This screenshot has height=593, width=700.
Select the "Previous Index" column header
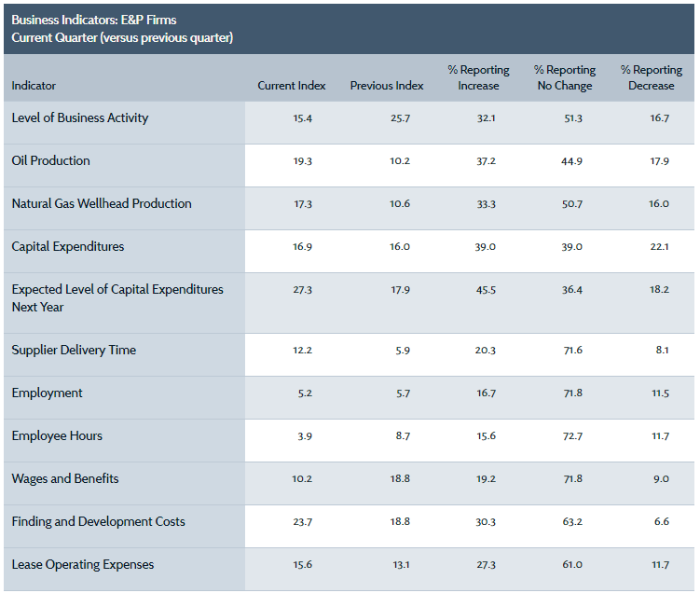(x=387, y=86)
